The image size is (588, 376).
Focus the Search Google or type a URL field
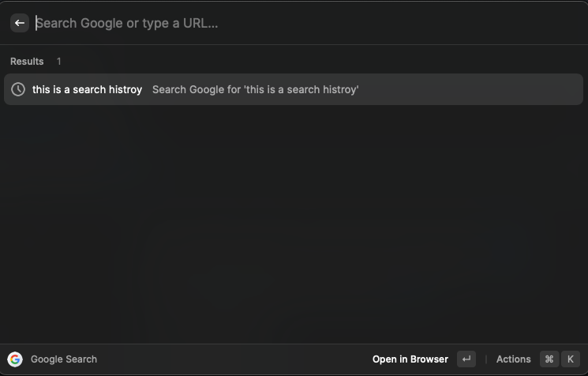(308, 23)
